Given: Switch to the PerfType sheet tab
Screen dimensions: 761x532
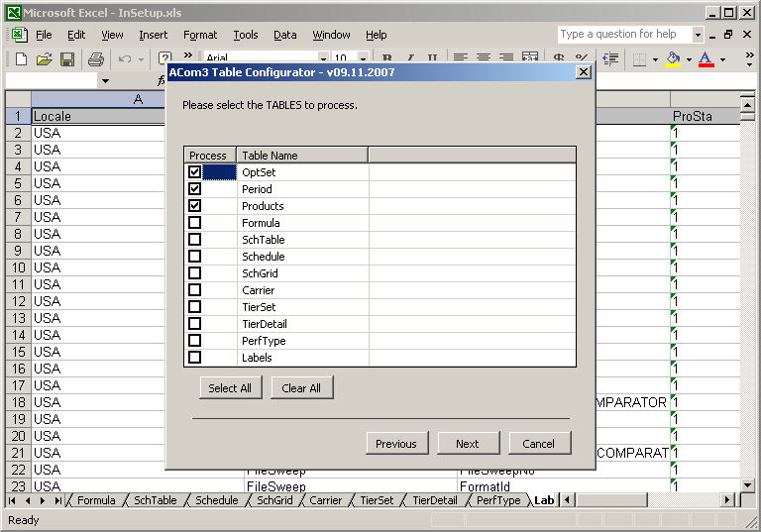Looking at the screenshot, I should [498, 500].
